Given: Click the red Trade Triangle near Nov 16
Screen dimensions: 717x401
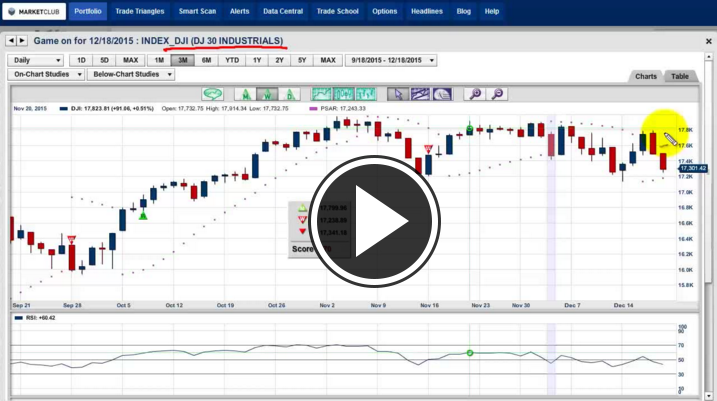Looking at the screenshot, I should pos(428,149).
